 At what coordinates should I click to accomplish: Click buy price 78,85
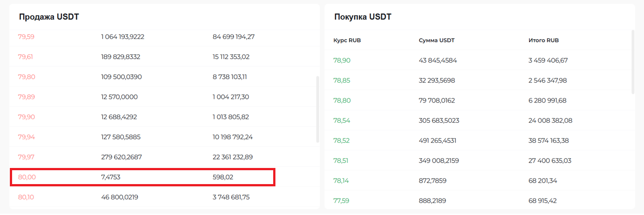tap(342, 81)
